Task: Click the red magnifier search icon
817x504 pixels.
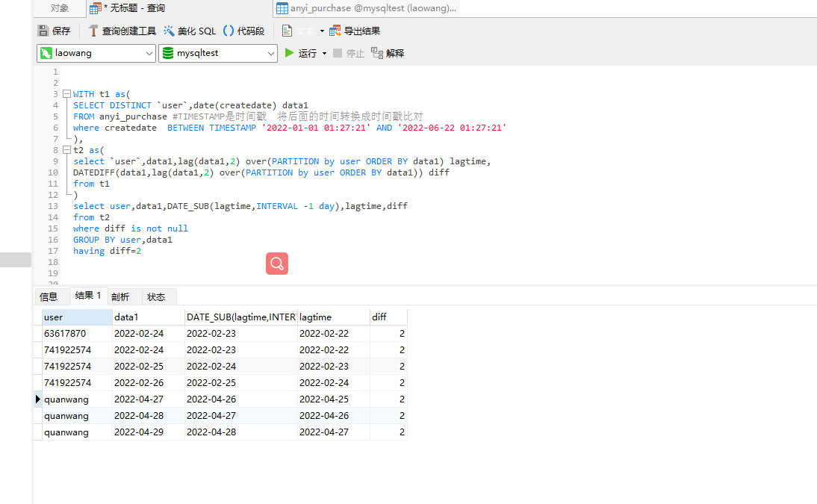Action: [x=276, y=264]
